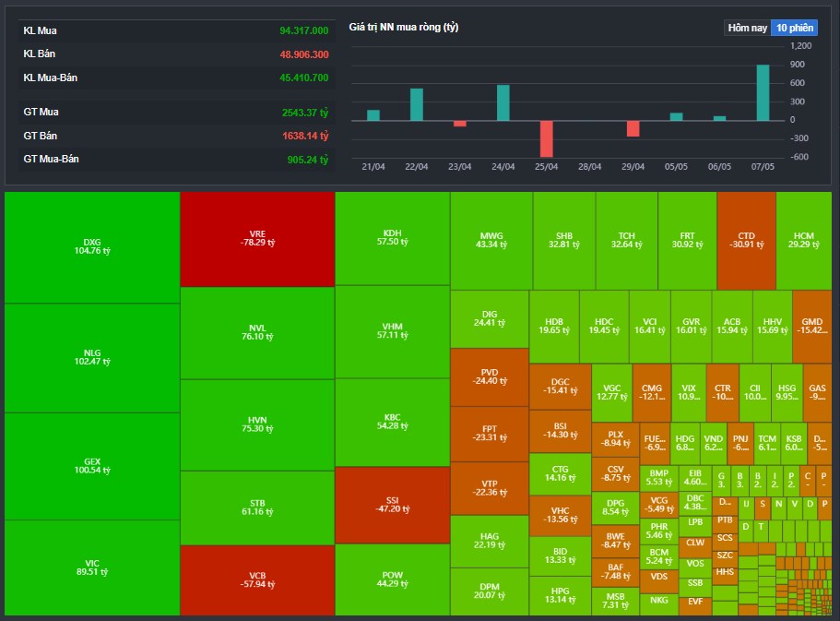Select the HPG 13.14 tỷ tile
840x621 pixels.
(561, 596)
